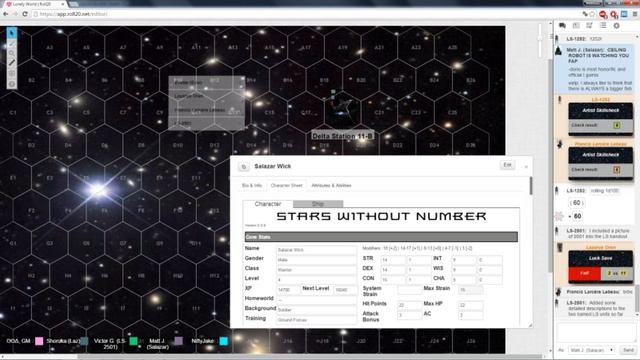
Task: Click the red extension icon in browser toolbar
Action: pyautogui.click(x=603, y=14)
